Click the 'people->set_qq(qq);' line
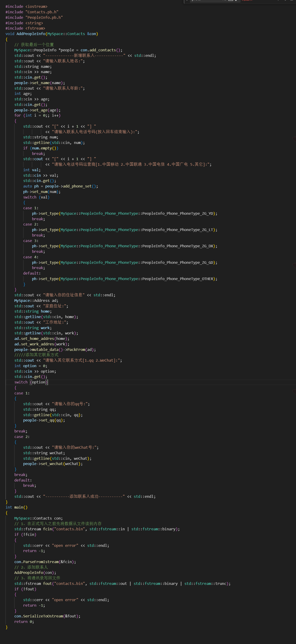The height and width of the screenshot is (644, 296). tap(44, 420)
